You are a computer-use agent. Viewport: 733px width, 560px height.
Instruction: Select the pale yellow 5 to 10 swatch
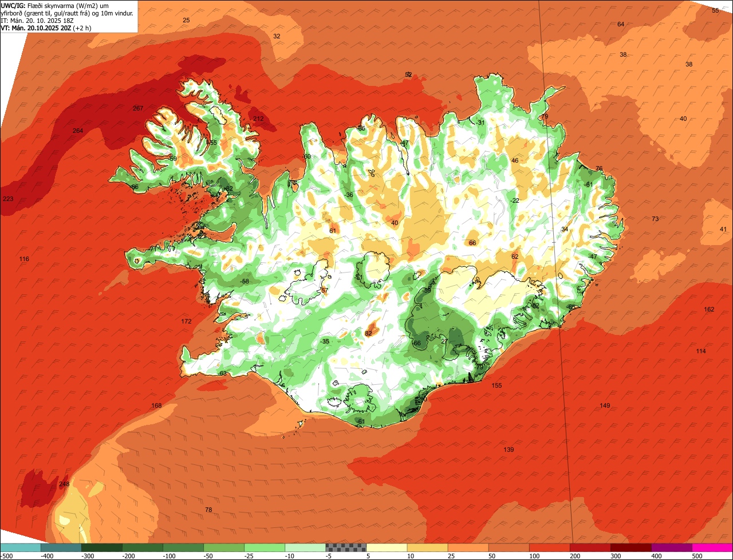pyautogui.click(x=387, y=547)
